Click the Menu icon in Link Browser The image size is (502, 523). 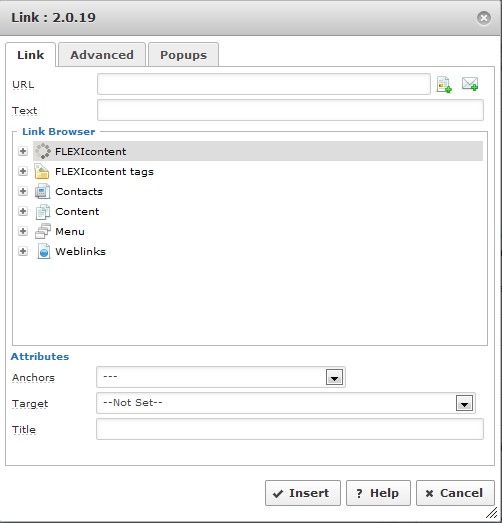click(43, 231)
